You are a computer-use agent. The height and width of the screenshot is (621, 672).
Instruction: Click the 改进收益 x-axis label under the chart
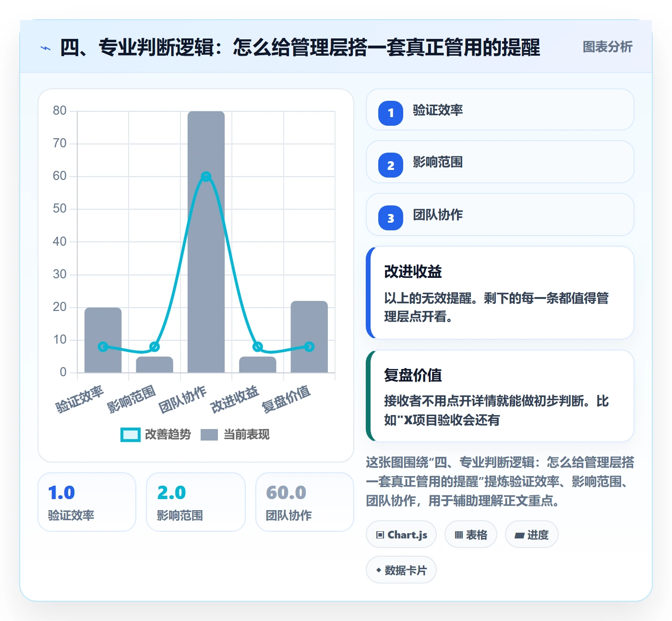pyautogui.click(x=235, y=399)
